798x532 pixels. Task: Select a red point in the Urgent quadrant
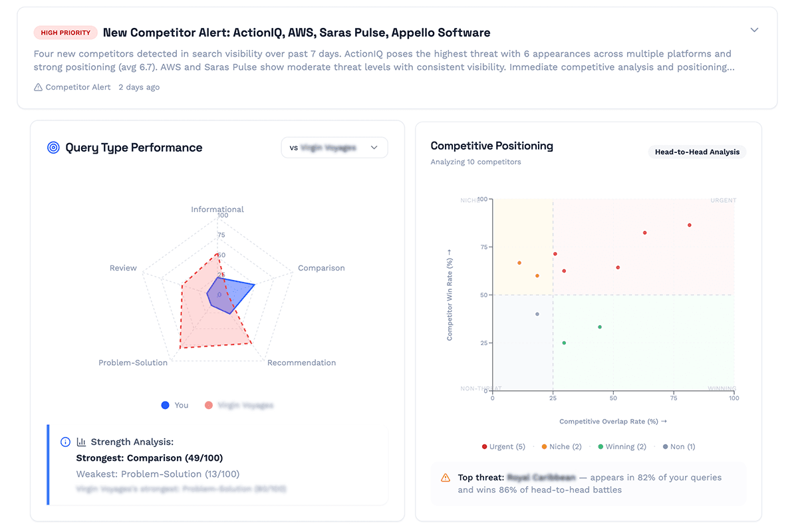pyautogui.click(x=690, y=225)
